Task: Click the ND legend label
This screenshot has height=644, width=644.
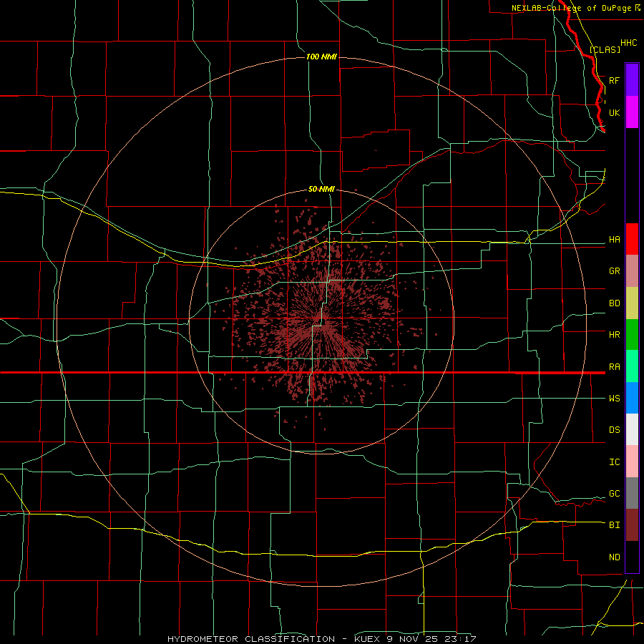Action: (614, 557)
